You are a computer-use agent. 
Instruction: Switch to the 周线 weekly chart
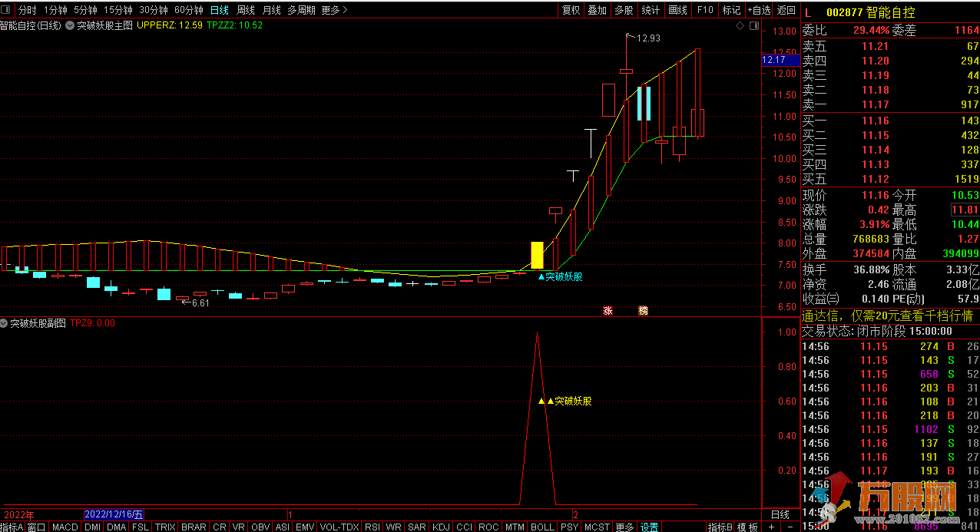pos(245,10)
